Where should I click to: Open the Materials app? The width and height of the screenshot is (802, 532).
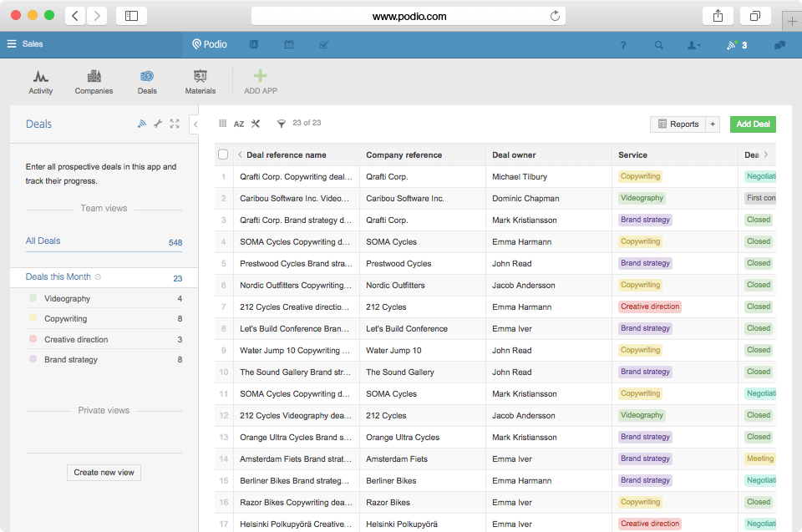click(200, 81)
